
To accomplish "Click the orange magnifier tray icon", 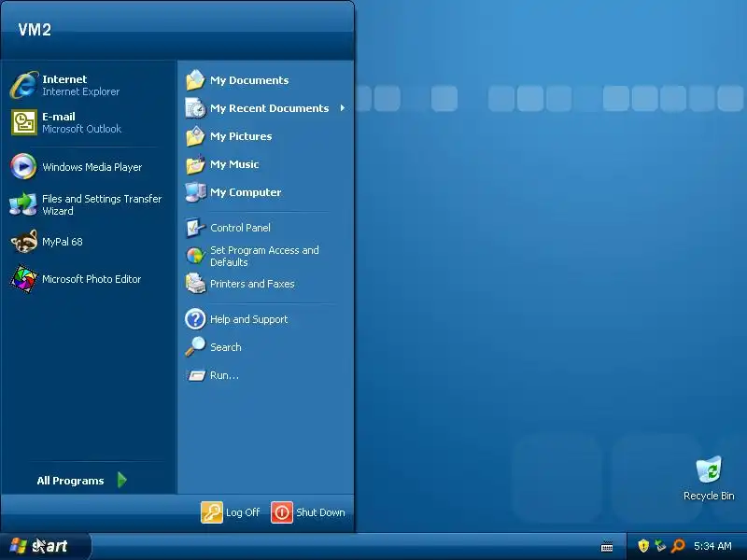I will (678, 546).
